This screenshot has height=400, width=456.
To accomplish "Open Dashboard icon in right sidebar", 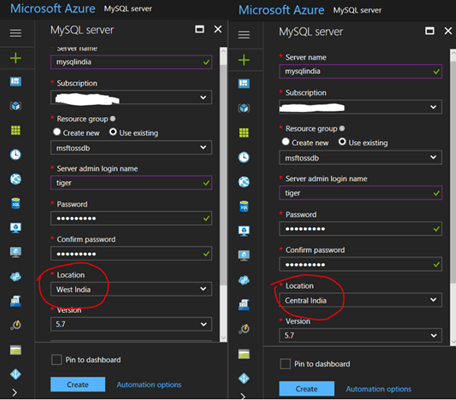I will pyautogui.click(x=244, y=83).
